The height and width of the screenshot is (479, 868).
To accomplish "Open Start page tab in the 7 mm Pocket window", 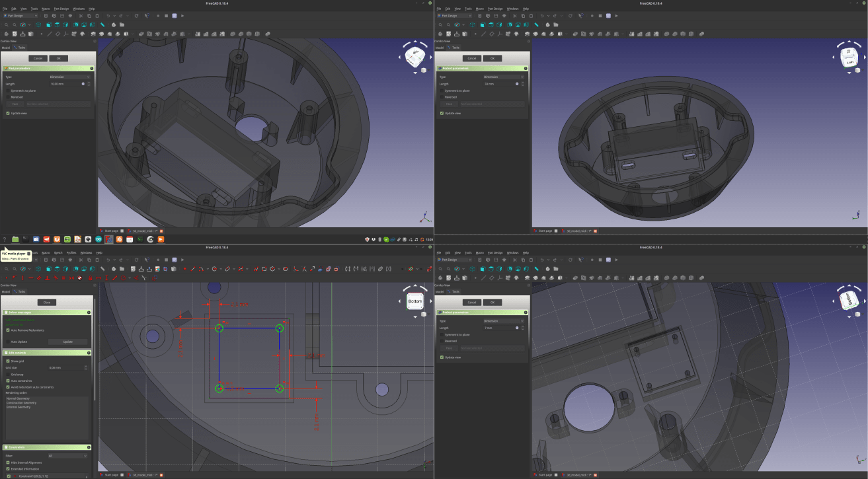I will [x=544, y=474].
